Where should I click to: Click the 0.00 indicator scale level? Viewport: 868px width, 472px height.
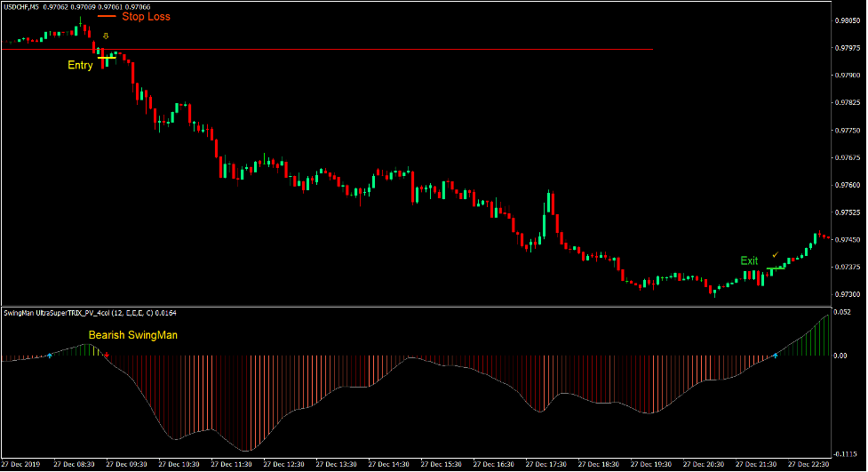coord(842,356)
